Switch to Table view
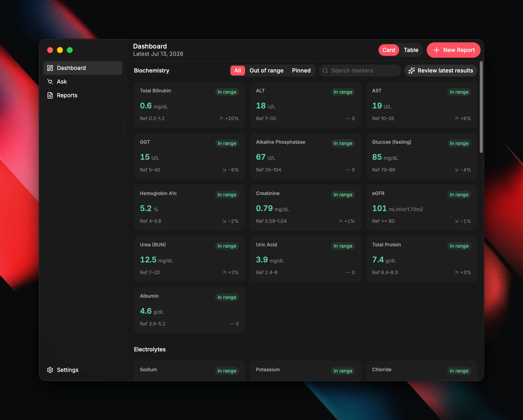Image resolution: width=523 pixels, height=420 pixels. pos(411,50)
